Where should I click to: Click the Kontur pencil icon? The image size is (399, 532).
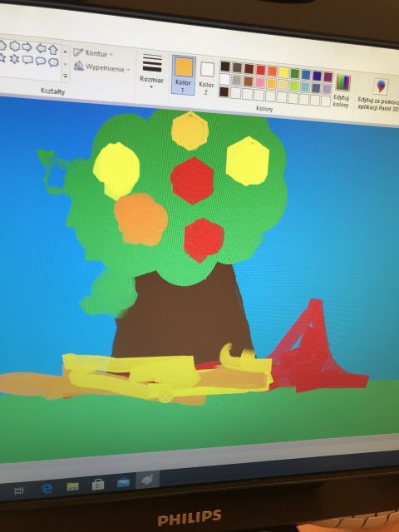coord(78,52)
